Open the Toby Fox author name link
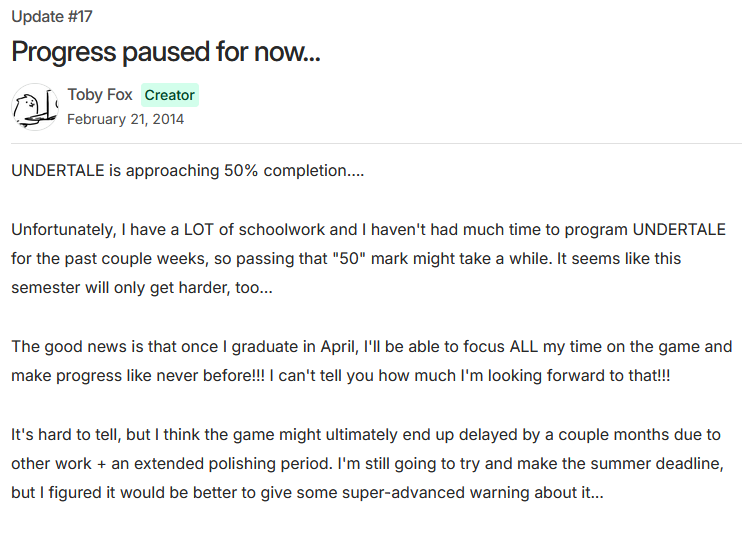742x534 pixels. [x=100, y=95]
